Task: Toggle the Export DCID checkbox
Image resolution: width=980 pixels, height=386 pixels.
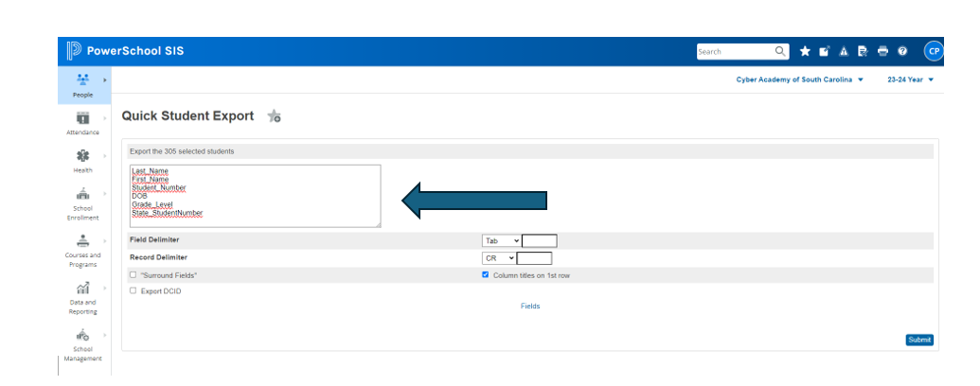Action: coord(134,290)
